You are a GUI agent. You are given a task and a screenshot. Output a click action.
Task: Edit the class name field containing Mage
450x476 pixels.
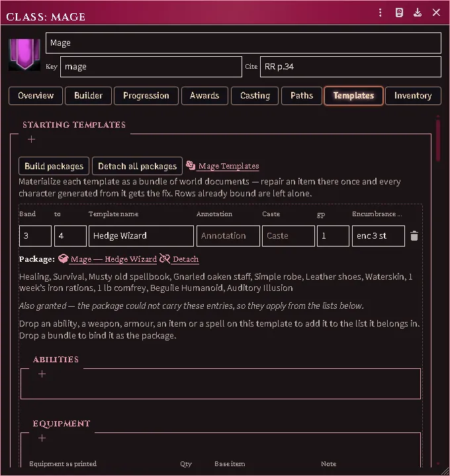244,43
